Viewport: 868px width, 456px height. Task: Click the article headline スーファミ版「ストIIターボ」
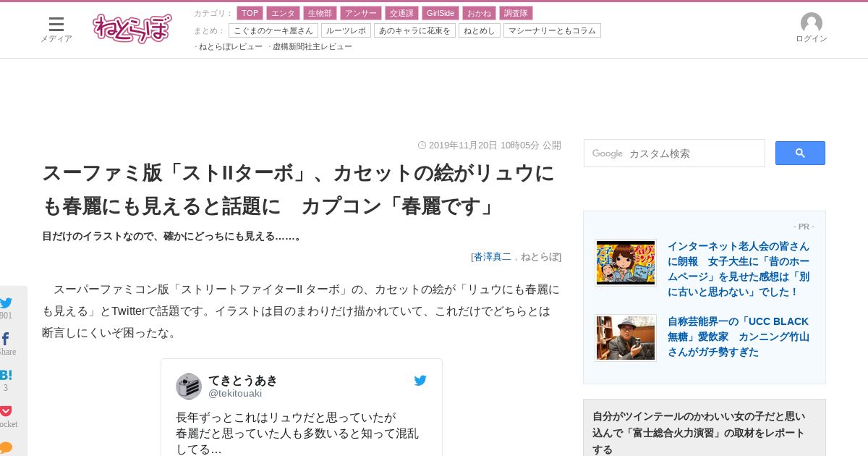(299, 190)
